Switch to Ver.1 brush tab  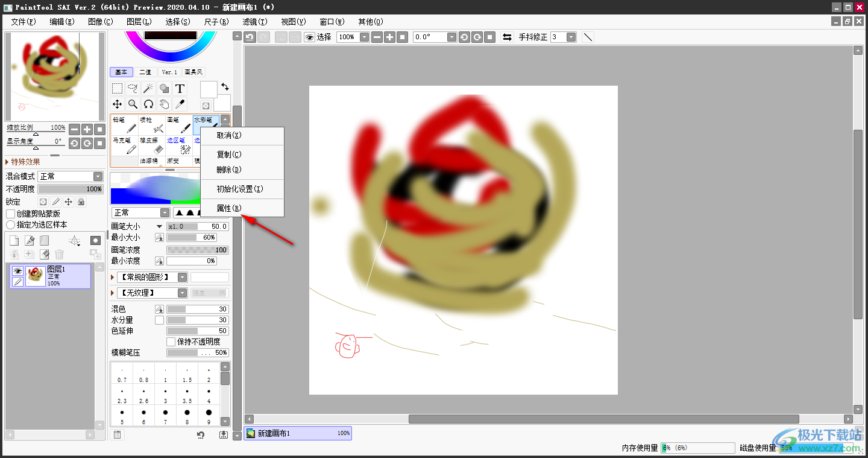click(169, 72)
